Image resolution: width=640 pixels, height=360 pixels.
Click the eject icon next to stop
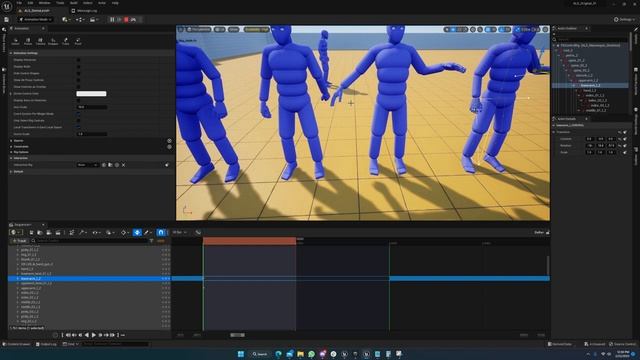click(133, 19)
